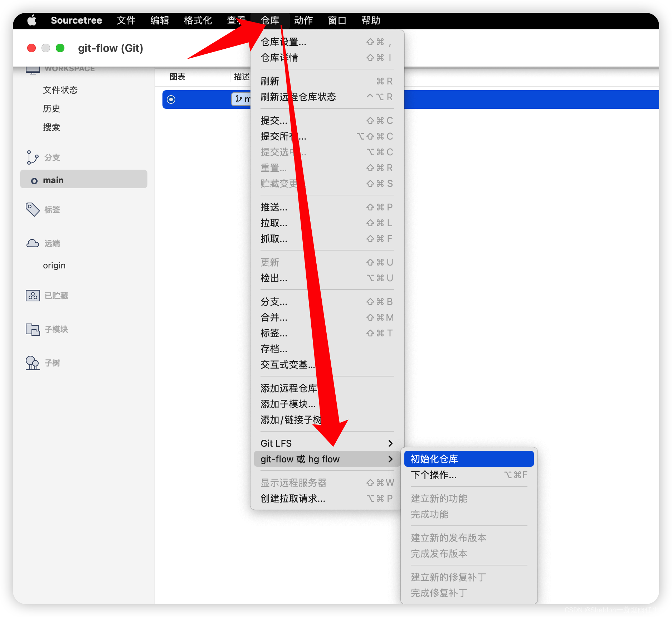Select 标签... menu entry
The width and height of the screenshot is (672, 617).
327,333
